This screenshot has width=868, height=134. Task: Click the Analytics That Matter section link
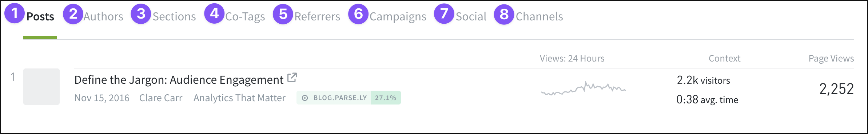click(x=239, y=98)
